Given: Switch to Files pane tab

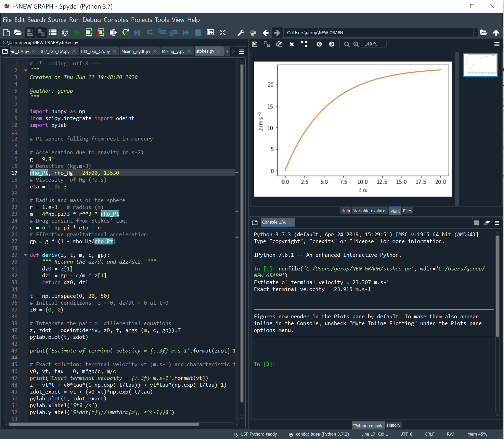Looking at the screenshot, I should pos(408,211).
